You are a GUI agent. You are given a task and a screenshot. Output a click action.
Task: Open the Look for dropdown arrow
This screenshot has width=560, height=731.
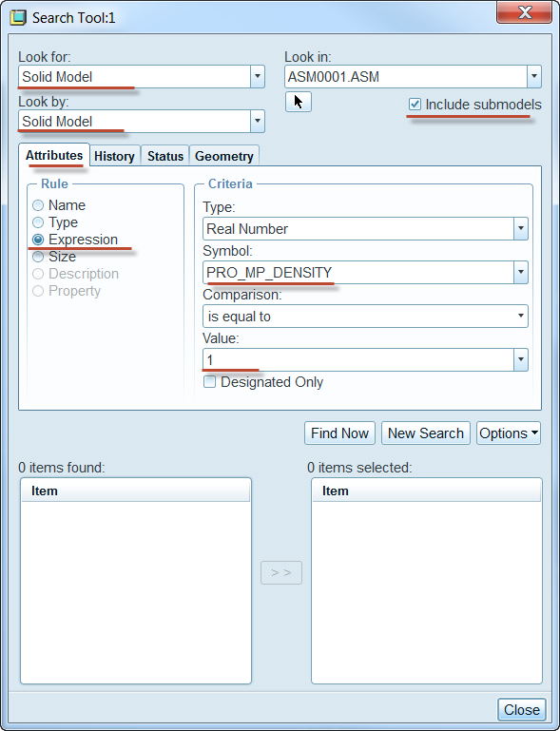click(x=258, y=76)
